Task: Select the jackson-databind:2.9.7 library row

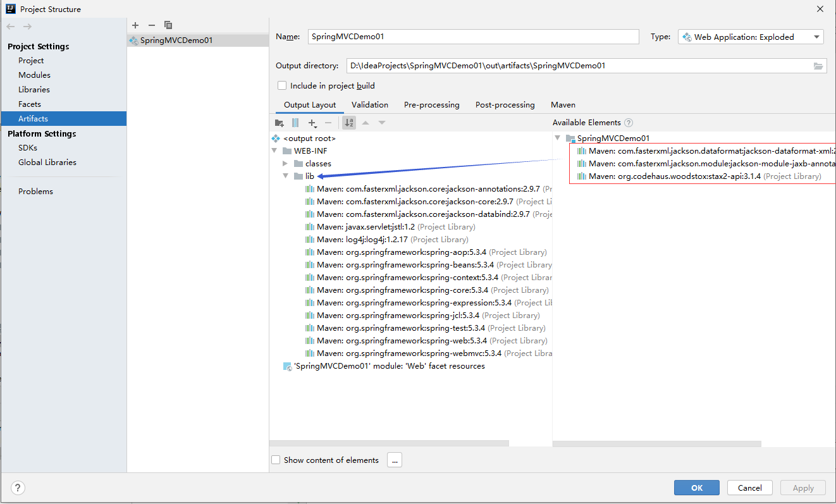Action: 428,214
